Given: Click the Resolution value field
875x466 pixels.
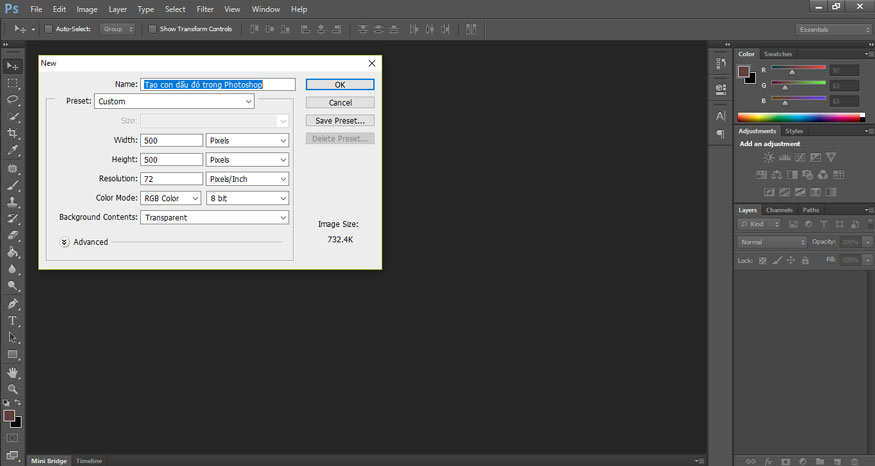Looking at the screenshot, I should tap(171, 179).
